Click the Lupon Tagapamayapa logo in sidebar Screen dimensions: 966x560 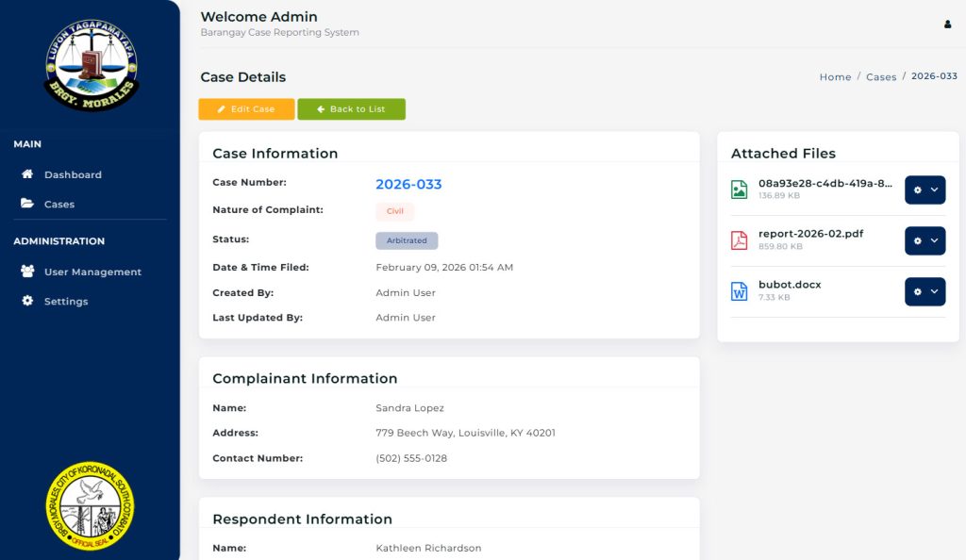click(91, 63)
